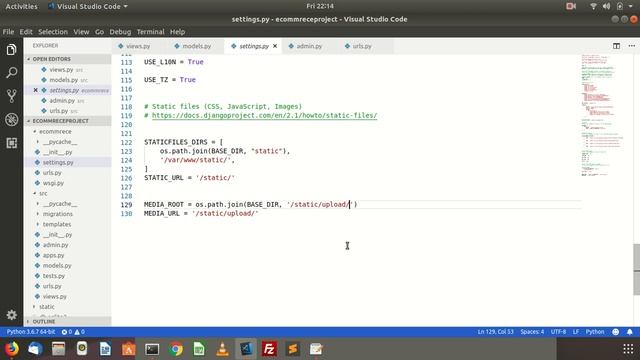This screenshot has width=640, height=360.
Task: Open the volume indicator in the top bar
Action: pos(607,6)
